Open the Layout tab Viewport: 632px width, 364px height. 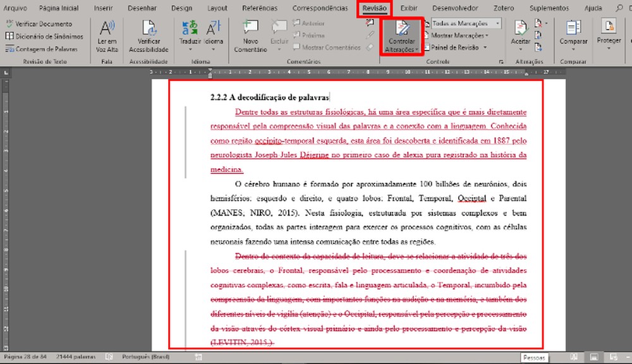[x=217, y=8]
